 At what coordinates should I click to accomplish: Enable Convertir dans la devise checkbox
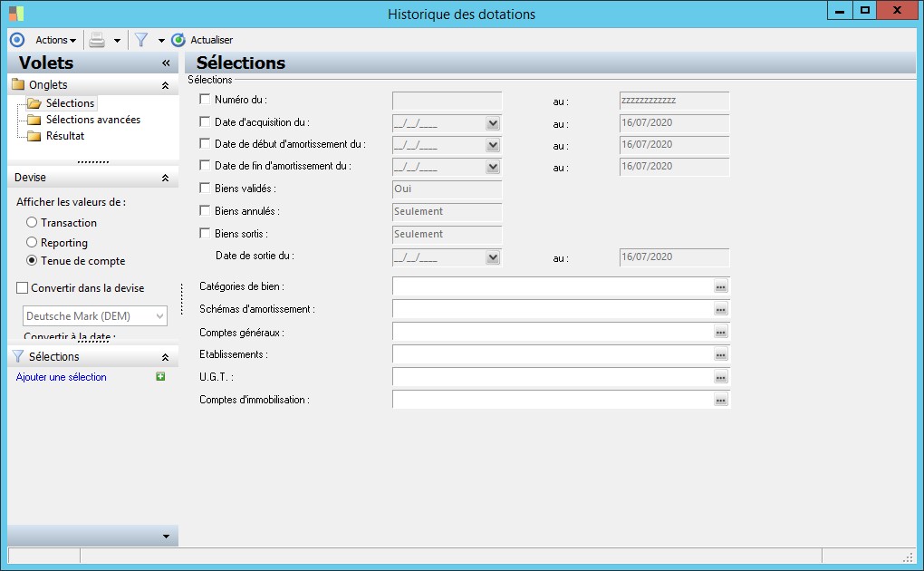click(23, 288)
